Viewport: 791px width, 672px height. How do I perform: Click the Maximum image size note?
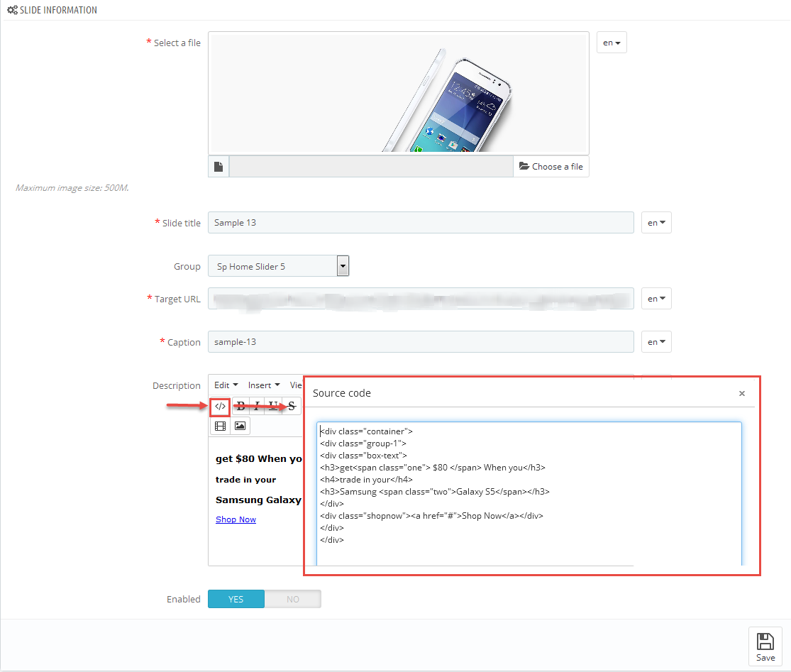pyautogui.click(x=72, y=187)
